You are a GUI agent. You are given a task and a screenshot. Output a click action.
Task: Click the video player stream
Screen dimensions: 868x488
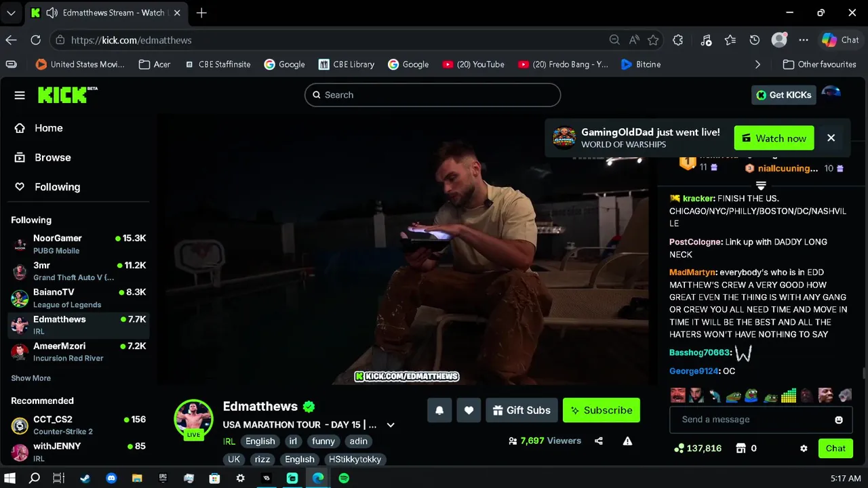(407, 251)
